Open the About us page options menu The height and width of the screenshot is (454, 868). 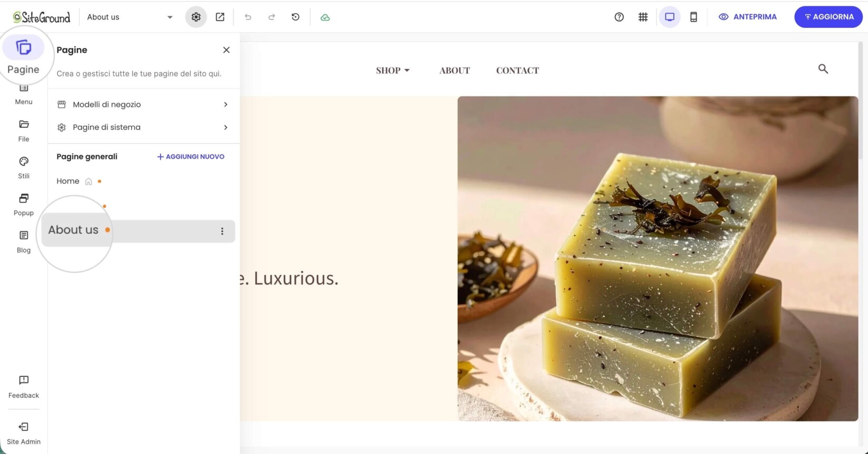[222, 231]
